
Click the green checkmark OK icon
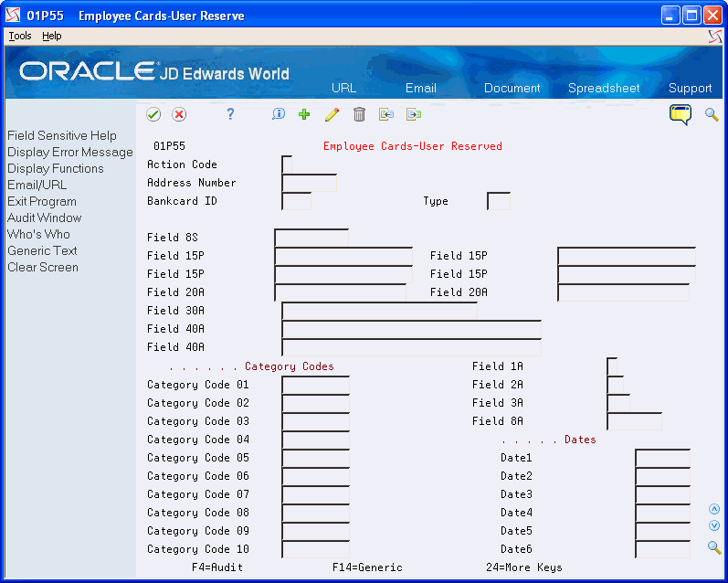[153, 114]
